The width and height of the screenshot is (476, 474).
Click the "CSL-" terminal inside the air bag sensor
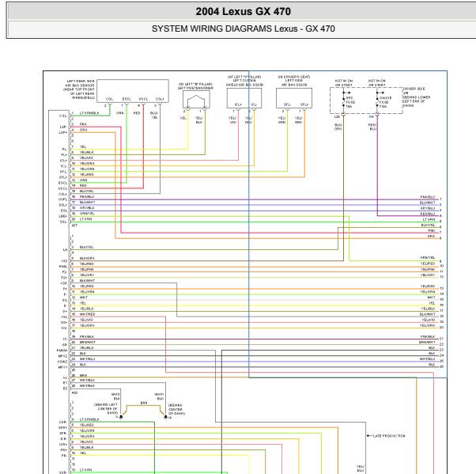[109, 99]
